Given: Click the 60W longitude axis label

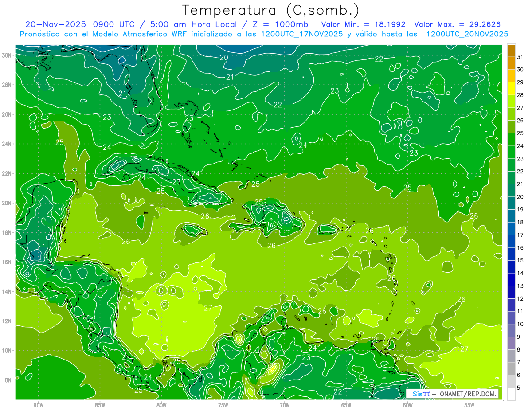Looking at the screenshot, I should (408, 405).
